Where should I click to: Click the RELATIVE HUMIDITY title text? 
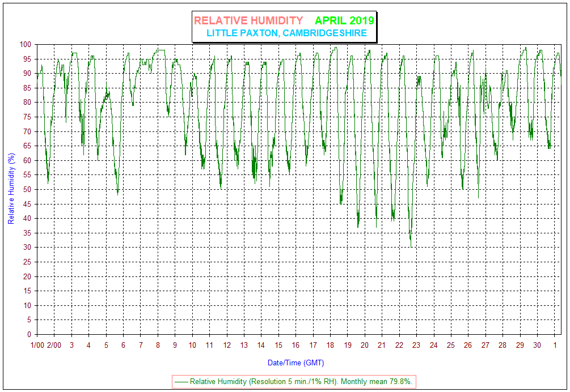[x=248, y=21]
